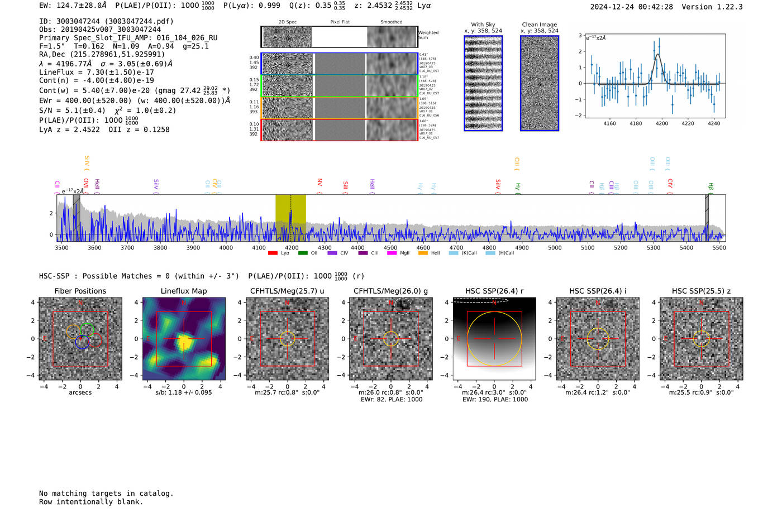
Task: Click the P(Lyα): 0.999 header value
Action: click(252, 5)
